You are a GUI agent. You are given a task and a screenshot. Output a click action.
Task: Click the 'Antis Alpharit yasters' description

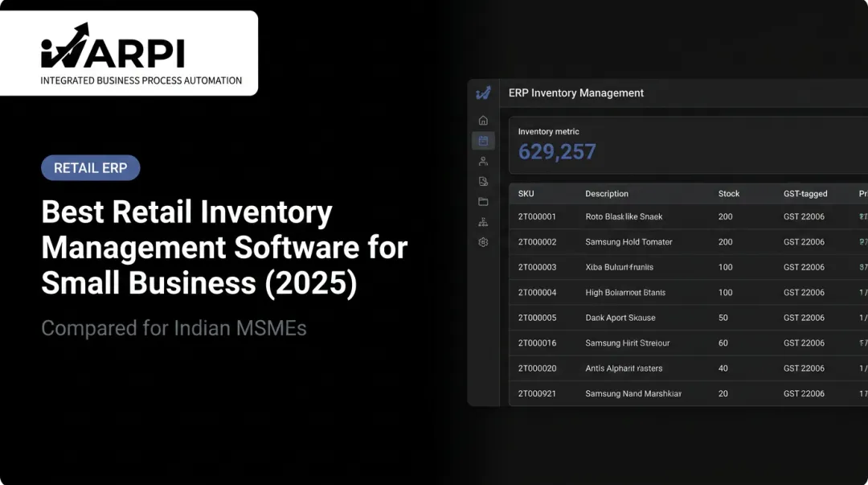click(624, 368)
